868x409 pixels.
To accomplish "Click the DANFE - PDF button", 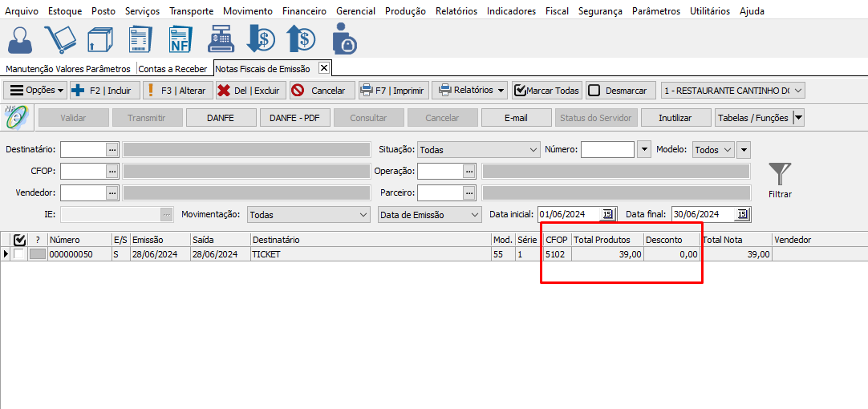I will point(294,118).
